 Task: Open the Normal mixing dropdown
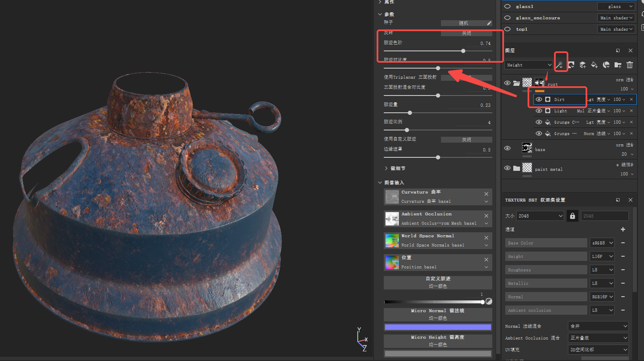[x=598, y=326]
